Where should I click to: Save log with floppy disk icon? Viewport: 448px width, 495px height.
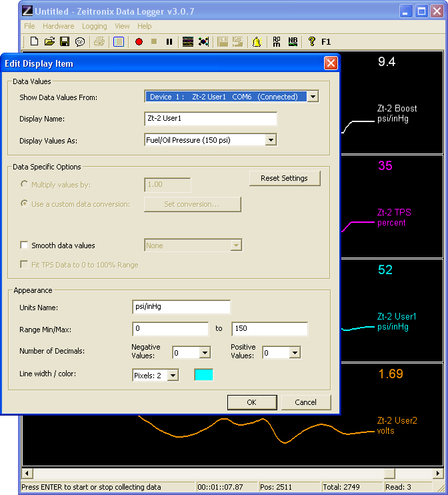[x=65, y=41]
